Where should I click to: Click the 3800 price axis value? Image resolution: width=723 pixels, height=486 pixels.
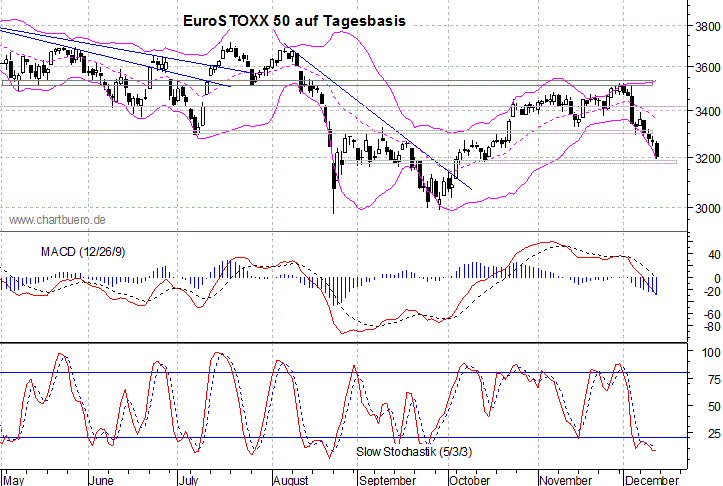pyautogui.click(x=708, y=26)
